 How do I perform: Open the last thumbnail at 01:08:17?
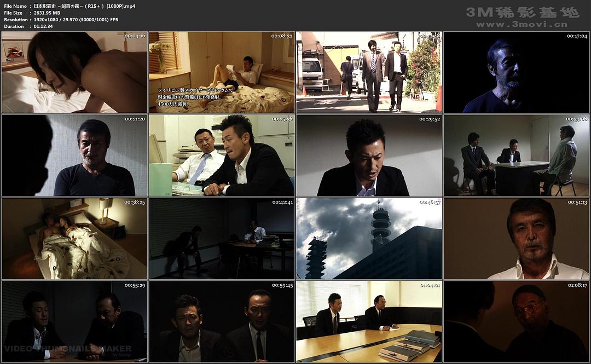[x=516, y=321]
